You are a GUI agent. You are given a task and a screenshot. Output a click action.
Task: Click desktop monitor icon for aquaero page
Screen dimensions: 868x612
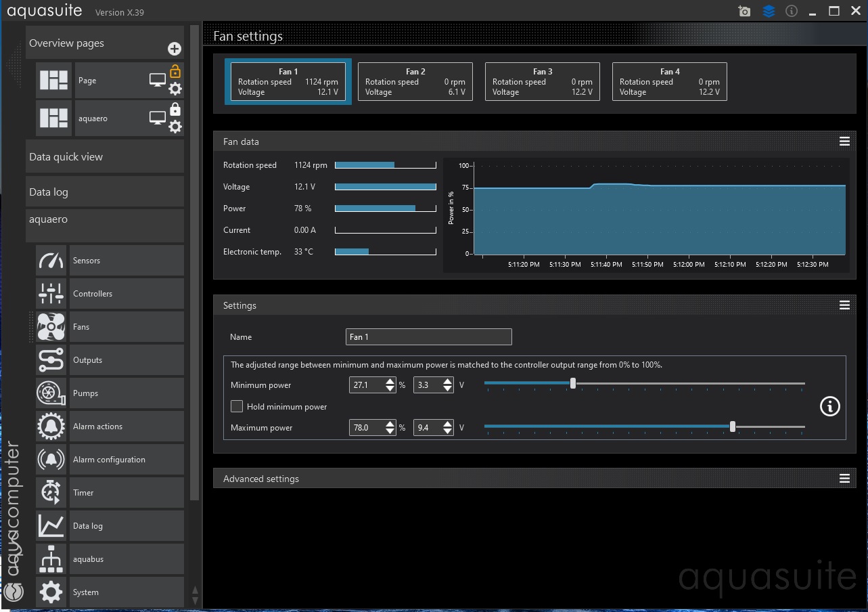pyautogui.click(x=158, y=118)
